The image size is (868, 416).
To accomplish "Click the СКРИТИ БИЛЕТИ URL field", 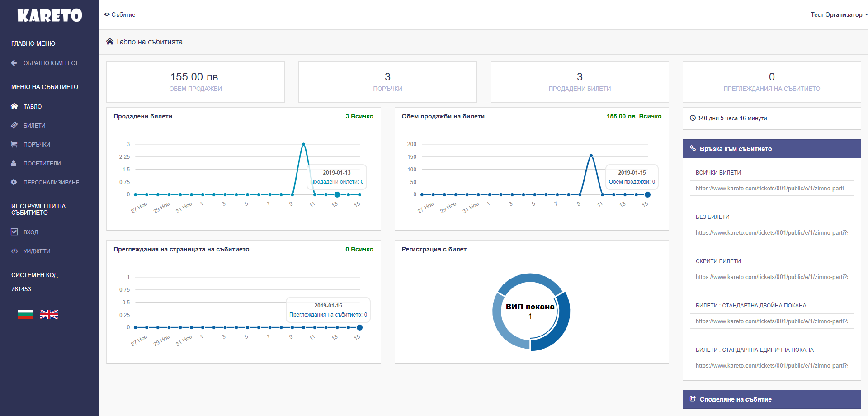I will [772, 277].
